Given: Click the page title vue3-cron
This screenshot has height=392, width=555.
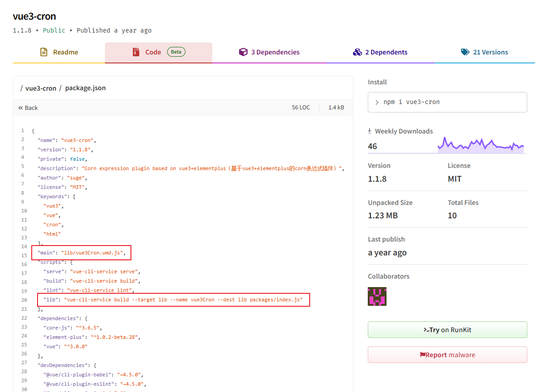Looking at the screenshot, I should point(34,17).
